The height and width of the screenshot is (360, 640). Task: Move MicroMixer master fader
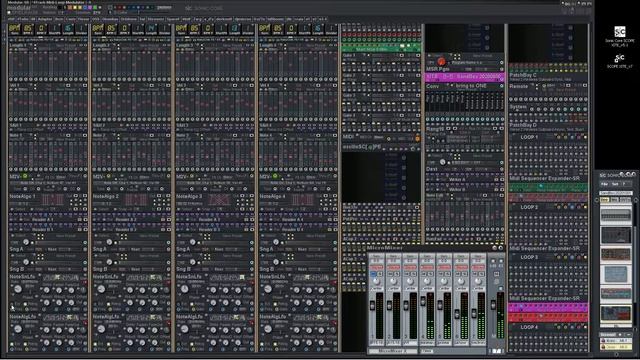[493, 304]
